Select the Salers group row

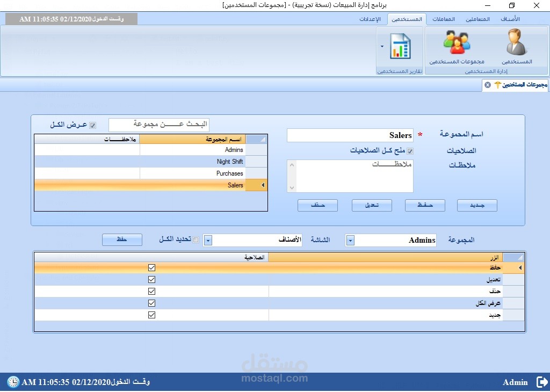coord(151,185)
